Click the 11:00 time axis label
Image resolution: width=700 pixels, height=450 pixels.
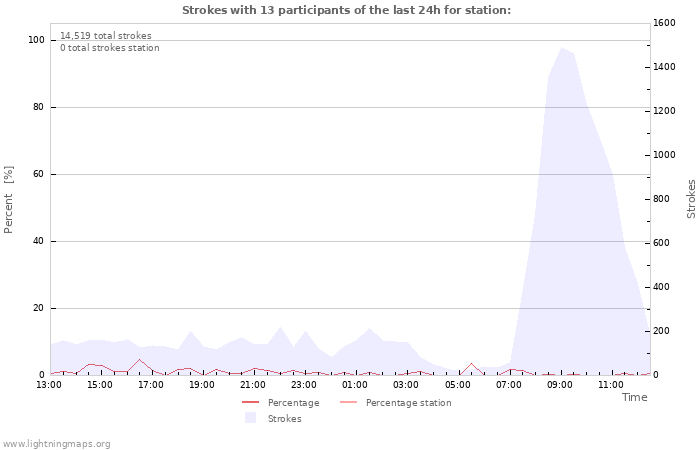pyautogui.click(x=611, y=385)
